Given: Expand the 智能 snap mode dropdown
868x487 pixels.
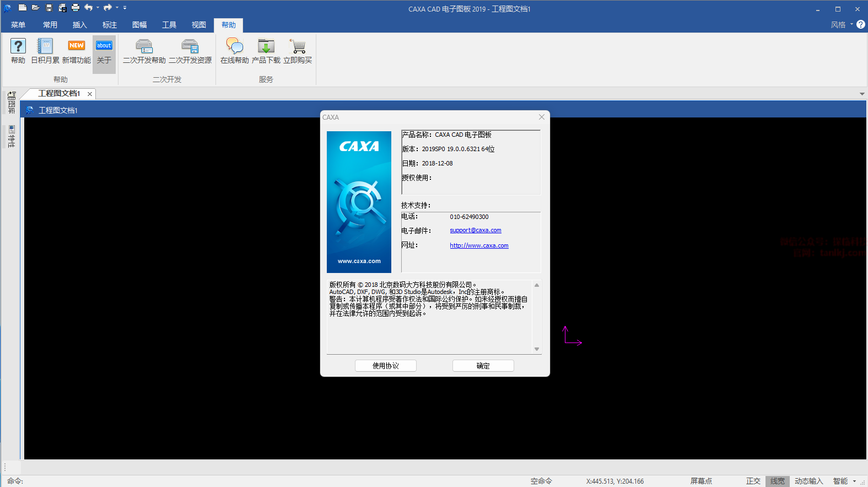Looking at the screenshot, I should [854, 481].
